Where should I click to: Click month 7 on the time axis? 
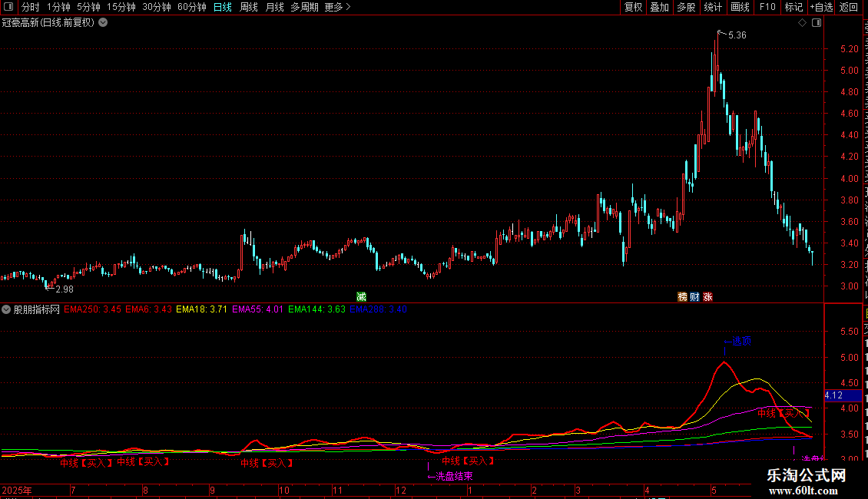[73, 491]
